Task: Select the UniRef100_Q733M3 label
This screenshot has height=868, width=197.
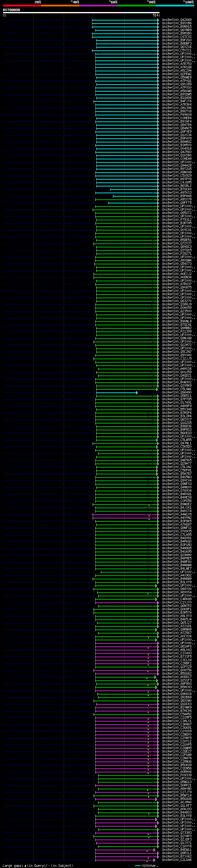Action: pyautogui.click(x=176, y=833)
